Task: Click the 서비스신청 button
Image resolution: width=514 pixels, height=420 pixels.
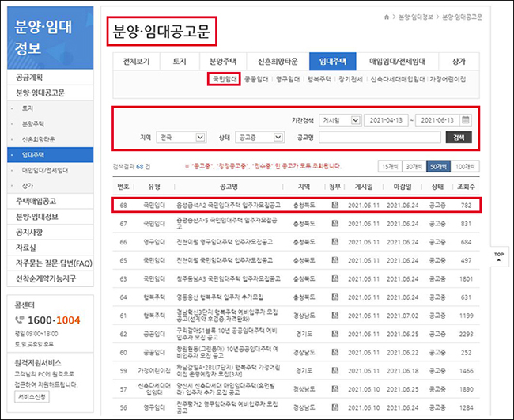Action: pos(32,397)
